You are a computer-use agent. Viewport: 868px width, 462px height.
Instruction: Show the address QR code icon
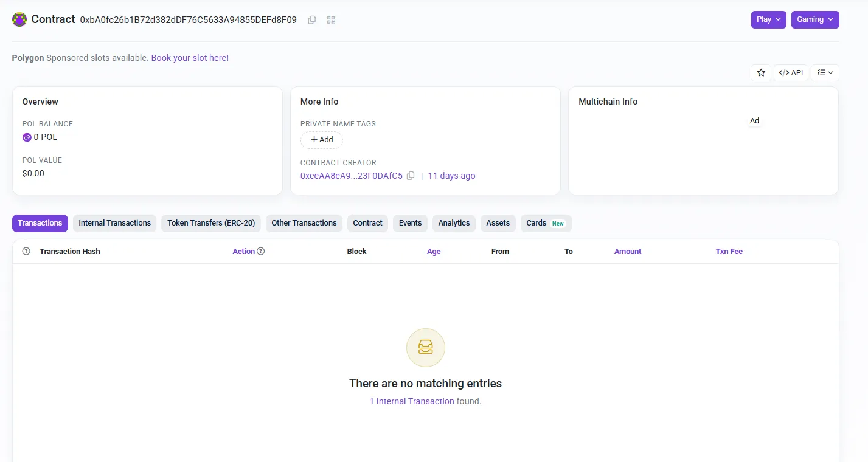point(331,20)
